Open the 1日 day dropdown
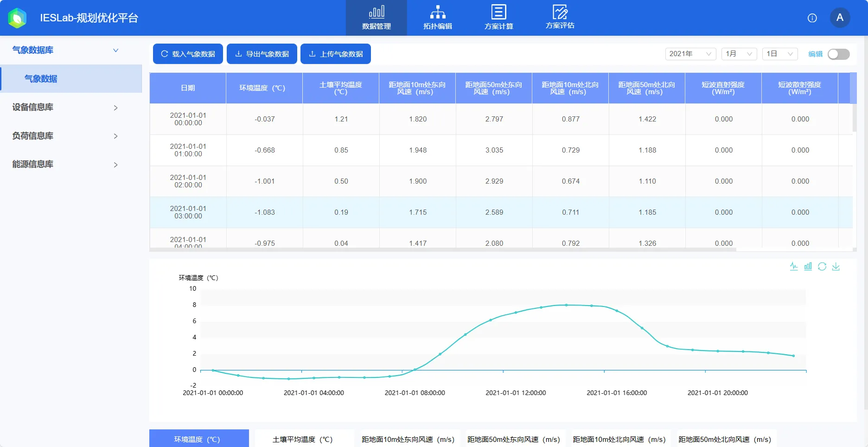The width and height of the screenshot is (868, 447). pyautogui.click(x=780, y=54)
